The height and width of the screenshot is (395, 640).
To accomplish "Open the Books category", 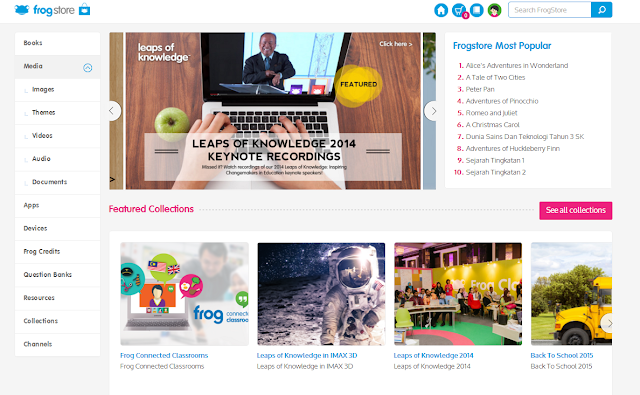I will click(58, 43).
